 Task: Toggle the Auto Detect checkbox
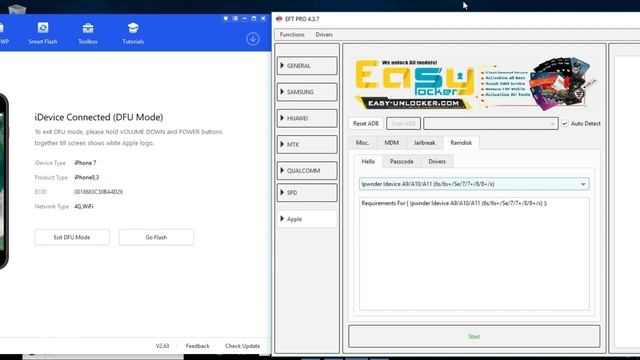pos(564,123)
